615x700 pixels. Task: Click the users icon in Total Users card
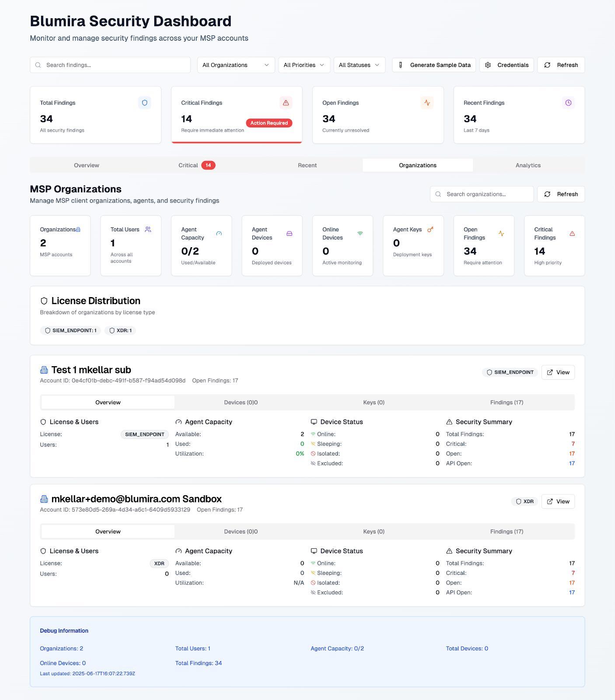click(148, 229)
